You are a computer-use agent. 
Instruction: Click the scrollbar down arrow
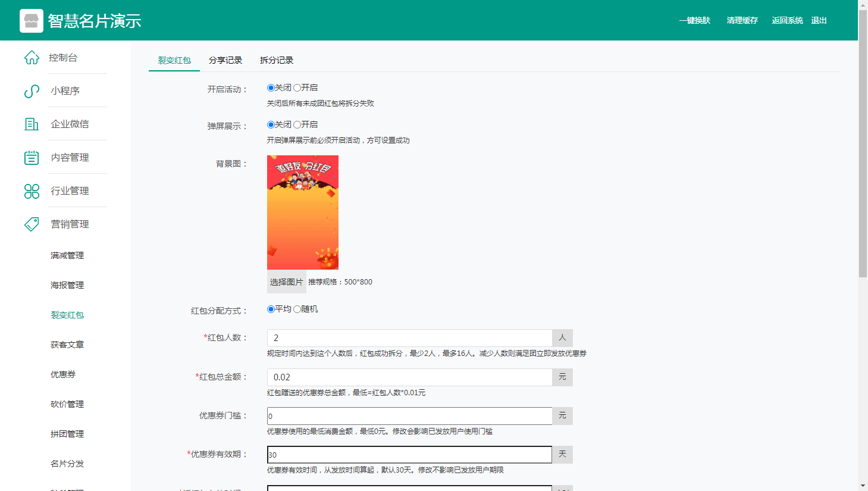coord(863,486)
